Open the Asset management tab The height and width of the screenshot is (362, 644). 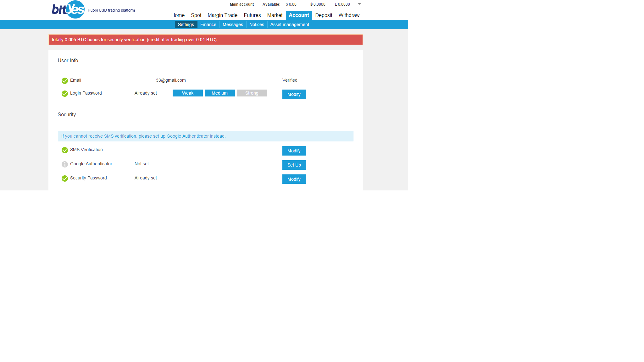(290, 25)
